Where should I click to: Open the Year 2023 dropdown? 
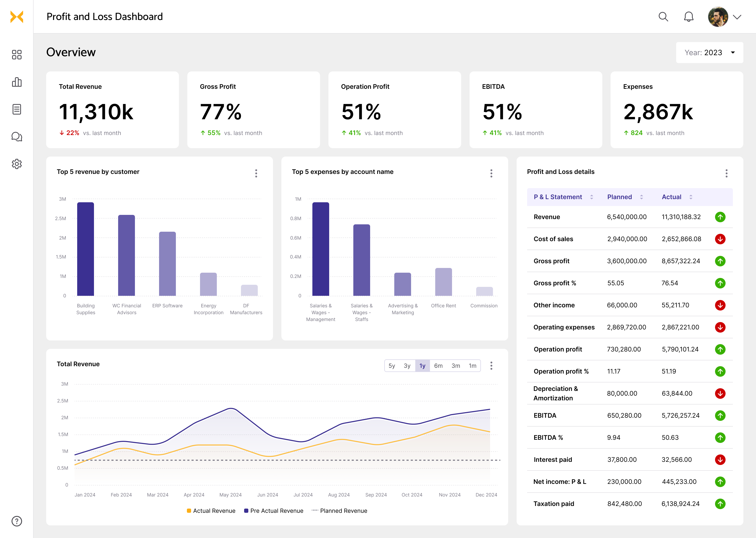(x=709, y=52)
